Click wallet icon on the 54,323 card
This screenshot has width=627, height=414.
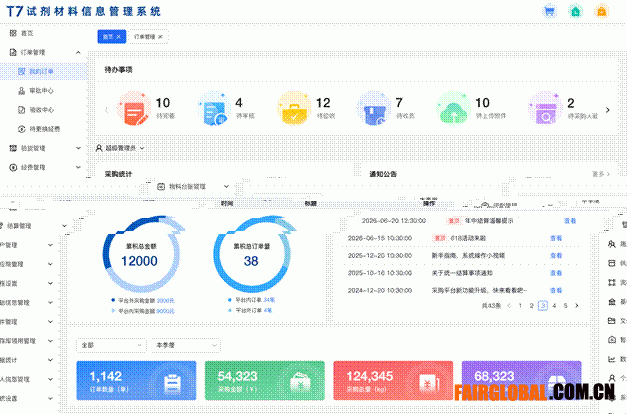(x=300, y=383)
